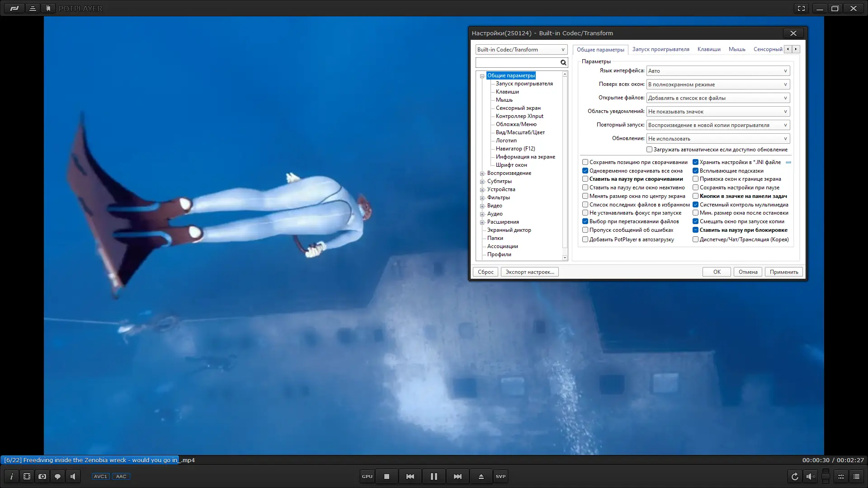Viewport: 868px width, 488px height.
Task: Open the playlist panel icon
Action: pyautogui.click(x=856, y=476)
